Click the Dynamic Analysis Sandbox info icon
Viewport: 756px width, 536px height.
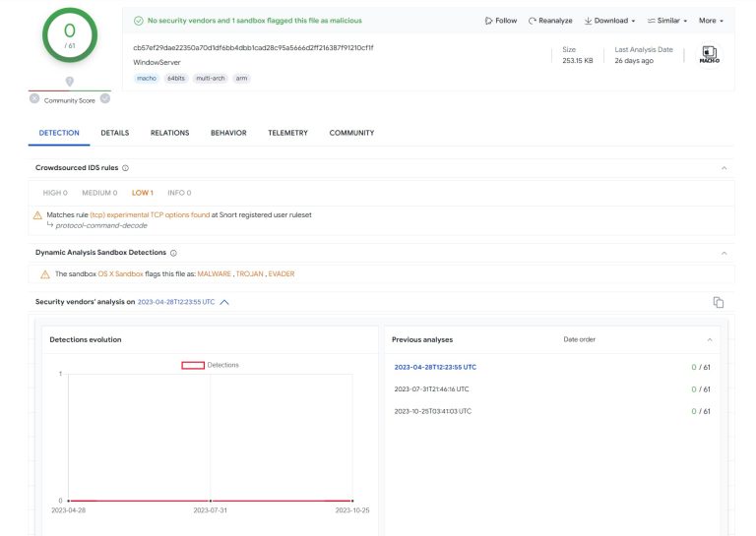click(x=173, y=253)
